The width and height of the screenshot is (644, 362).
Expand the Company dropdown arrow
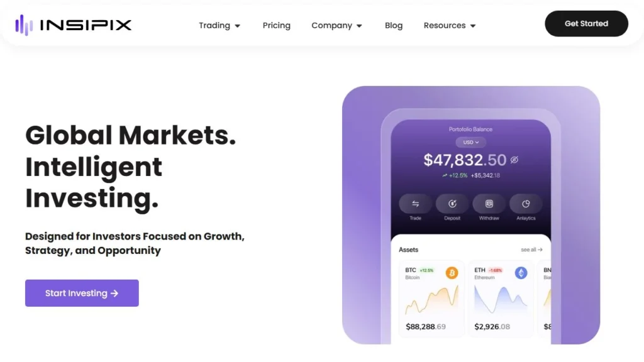click(359, 26)
